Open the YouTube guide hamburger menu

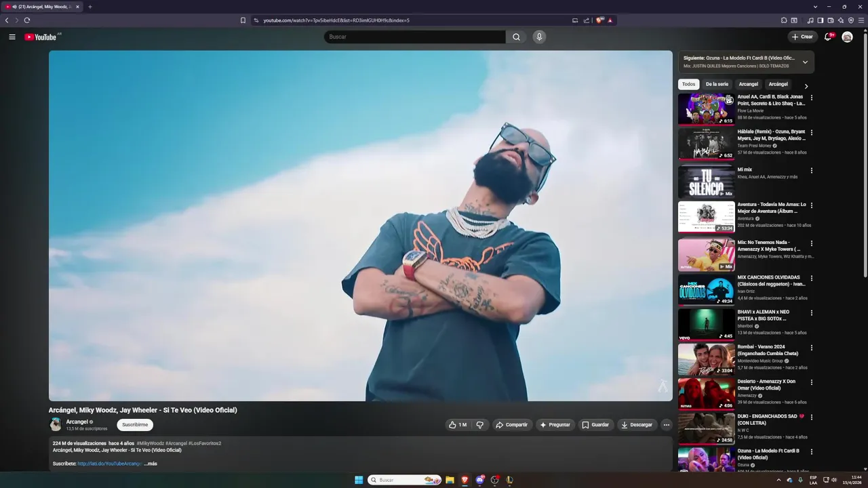pyautogui.click(x=12, y=37)
